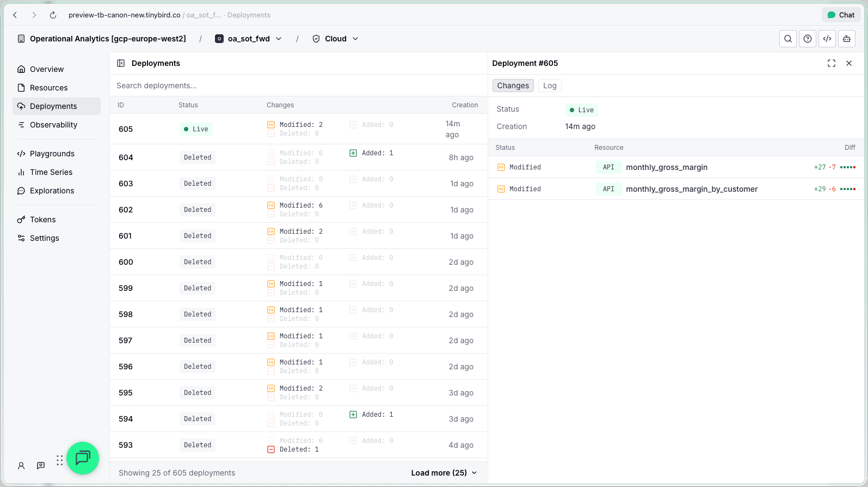Click Load more (25) deployments
Image resolution: width=868 pixels, height=487 pixels.
click(444, 473)
